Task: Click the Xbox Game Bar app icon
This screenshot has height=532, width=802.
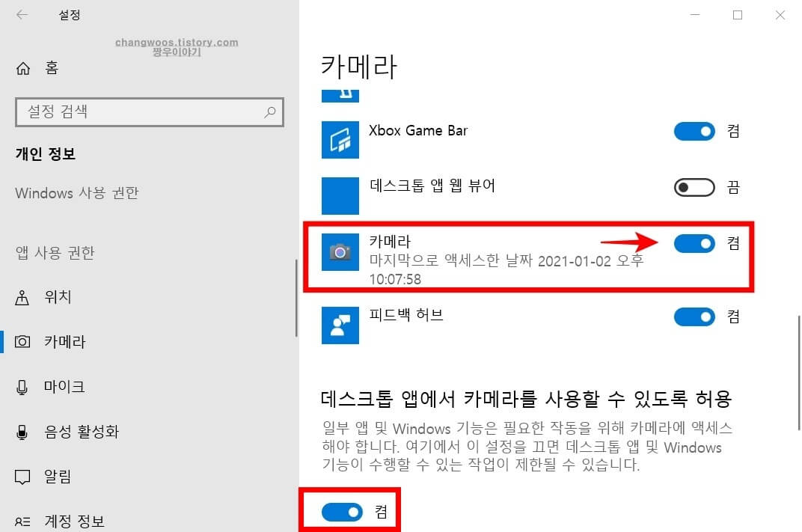Action: [x=340, y=141]
